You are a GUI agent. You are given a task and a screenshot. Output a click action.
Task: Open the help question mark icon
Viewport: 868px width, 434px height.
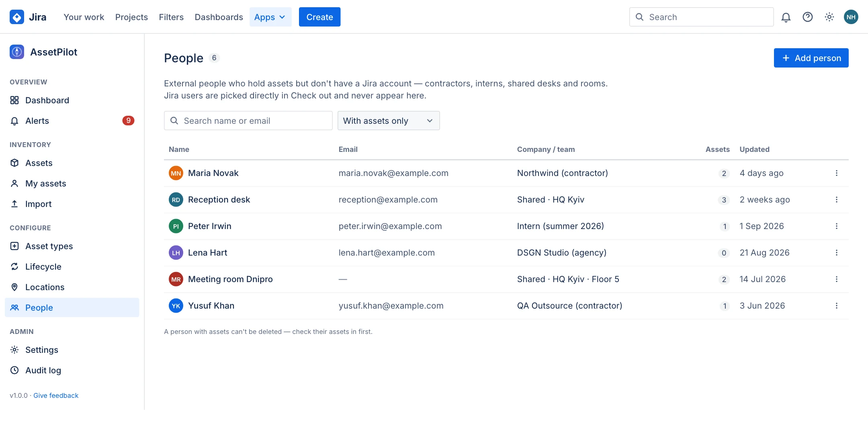[807, 17]
